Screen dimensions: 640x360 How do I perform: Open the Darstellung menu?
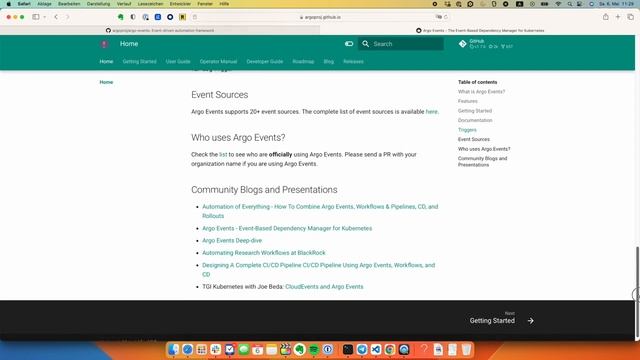click(x=98, y=4)
